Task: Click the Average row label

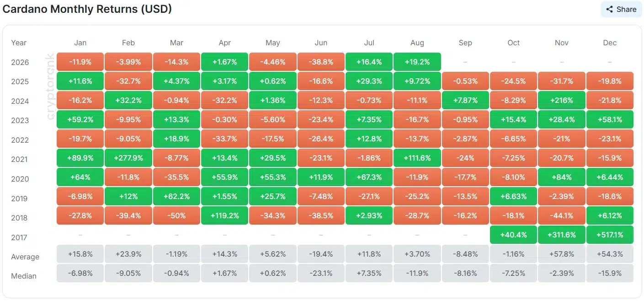Action: [25, 257]
